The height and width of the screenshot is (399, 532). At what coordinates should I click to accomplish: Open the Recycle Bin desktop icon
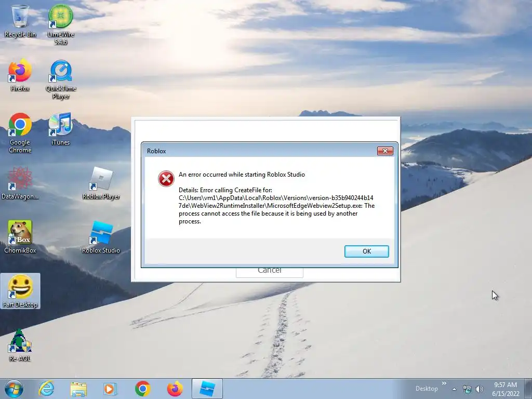pyautogui.click(x=20, y=20)
